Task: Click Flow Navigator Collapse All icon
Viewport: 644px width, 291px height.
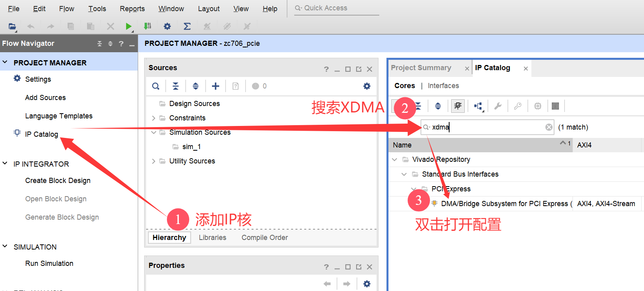Action: [x=100, y=44]
